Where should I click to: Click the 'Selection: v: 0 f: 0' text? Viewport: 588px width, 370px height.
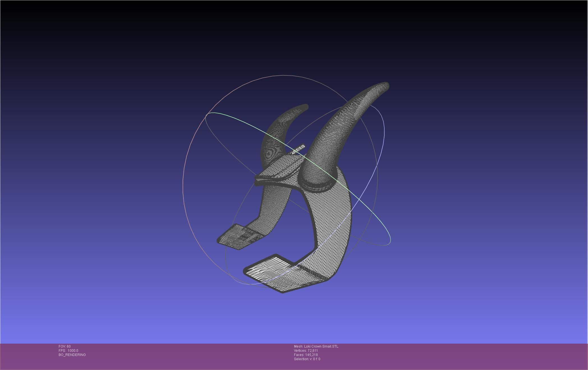pos(307,359)
